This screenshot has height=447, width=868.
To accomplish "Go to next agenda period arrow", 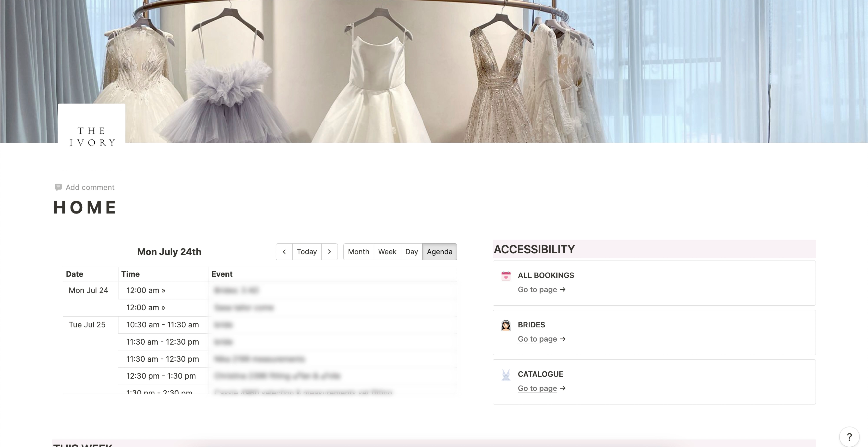I will (330, 252).
